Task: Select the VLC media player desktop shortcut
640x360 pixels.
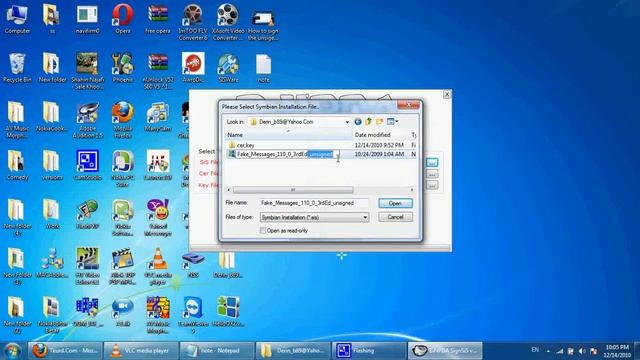Action: tap(158, 267)
